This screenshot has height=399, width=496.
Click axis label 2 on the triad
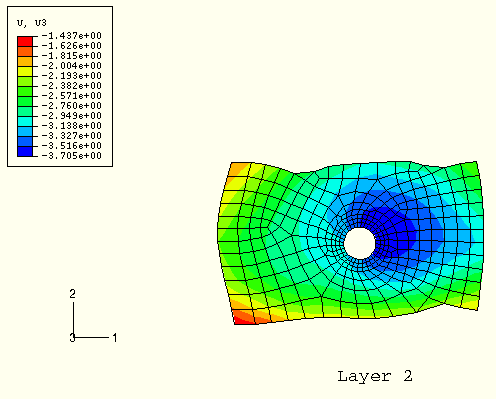point(72,294)
